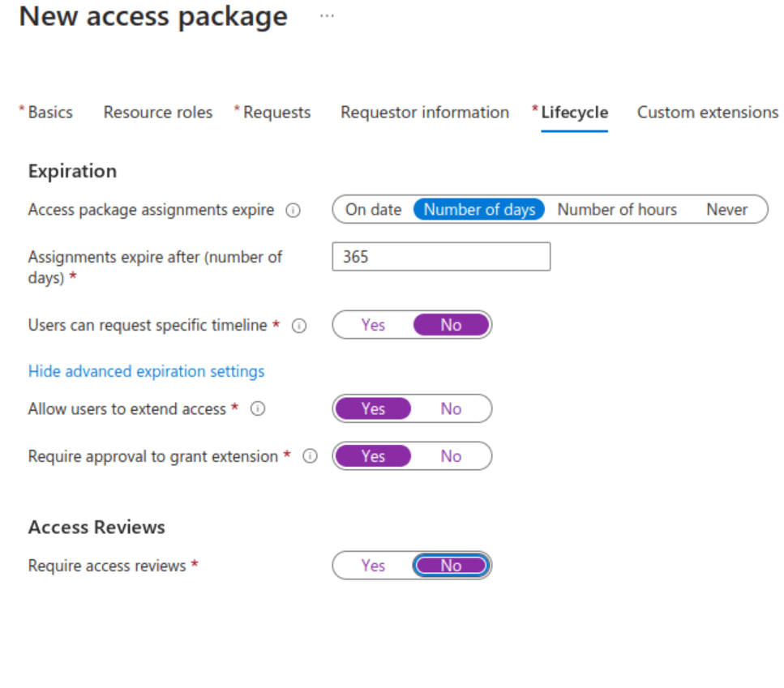Set Allow users to extend access to No
This screenshot has width=784, height=688.
(x=451, y=409)
